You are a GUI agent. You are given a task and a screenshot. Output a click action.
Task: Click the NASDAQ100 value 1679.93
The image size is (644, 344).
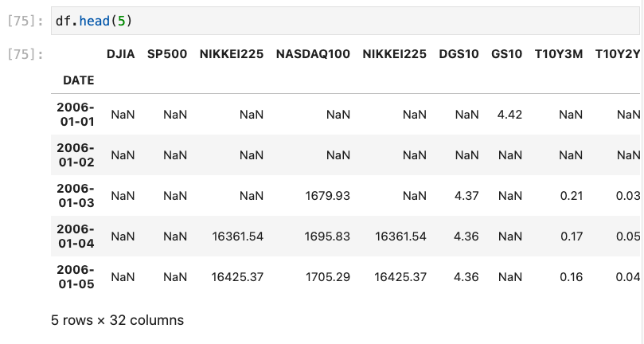click(x=328, y=196)
